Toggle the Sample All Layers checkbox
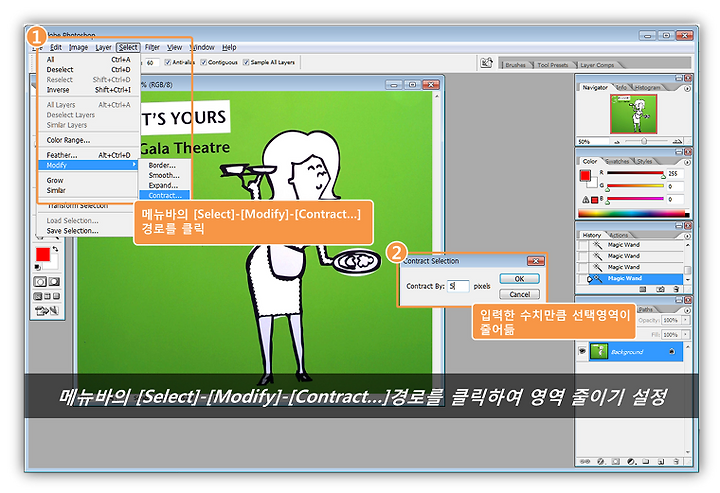720x493 pixels. [x=246, y=62]
